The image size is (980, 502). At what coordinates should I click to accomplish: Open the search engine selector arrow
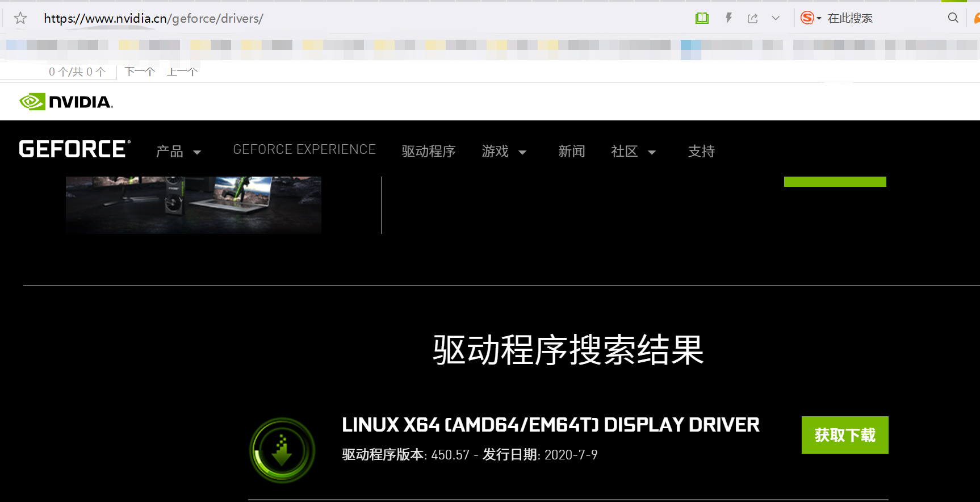(x=819, y=19)
